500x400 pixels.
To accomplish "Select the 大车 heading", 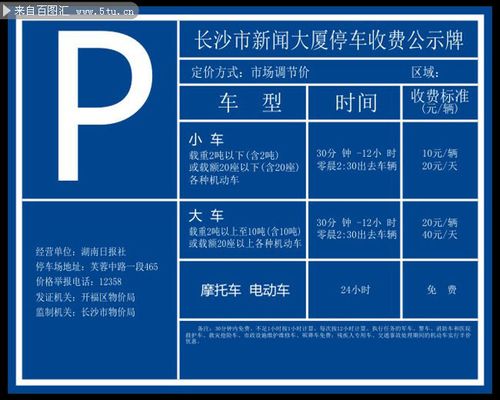I will [x=206, y=216].
